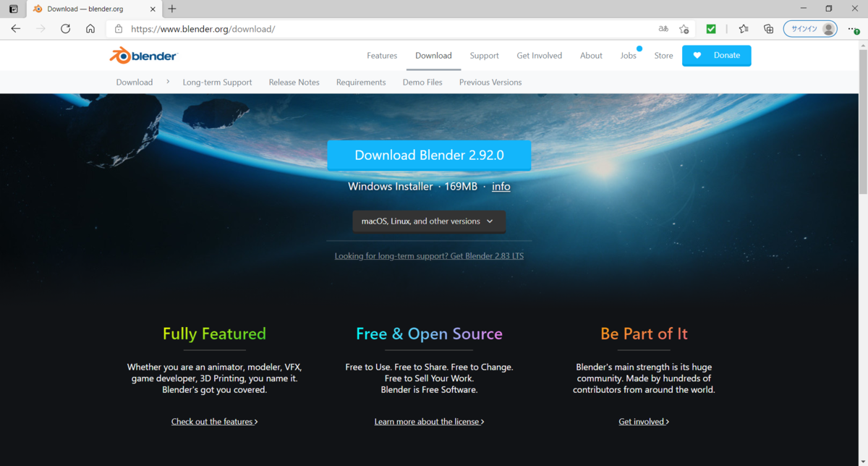Click the Be Part of It heading
868x466 pixels.
(644, 334)
